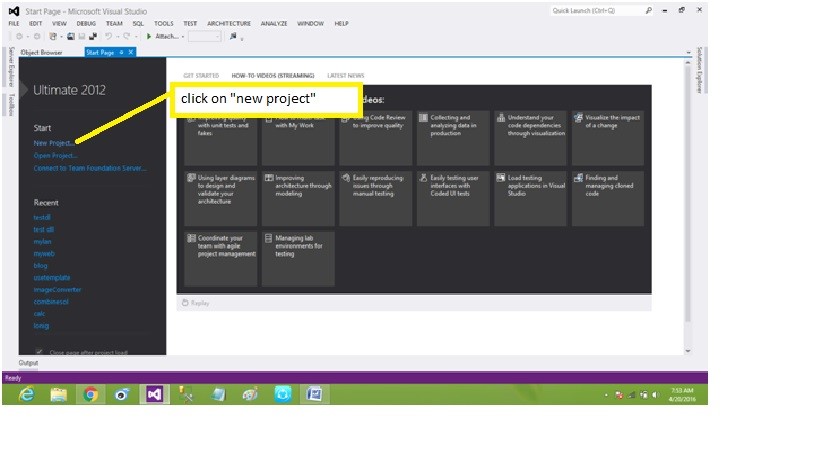Open recent project calc
The image size is (819, 460).
pyautogui.click(x=39, y=314)
